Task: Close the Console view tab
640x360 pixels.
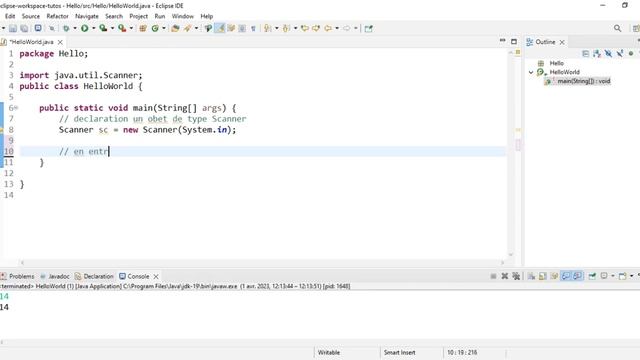Action: coord(156,276)
